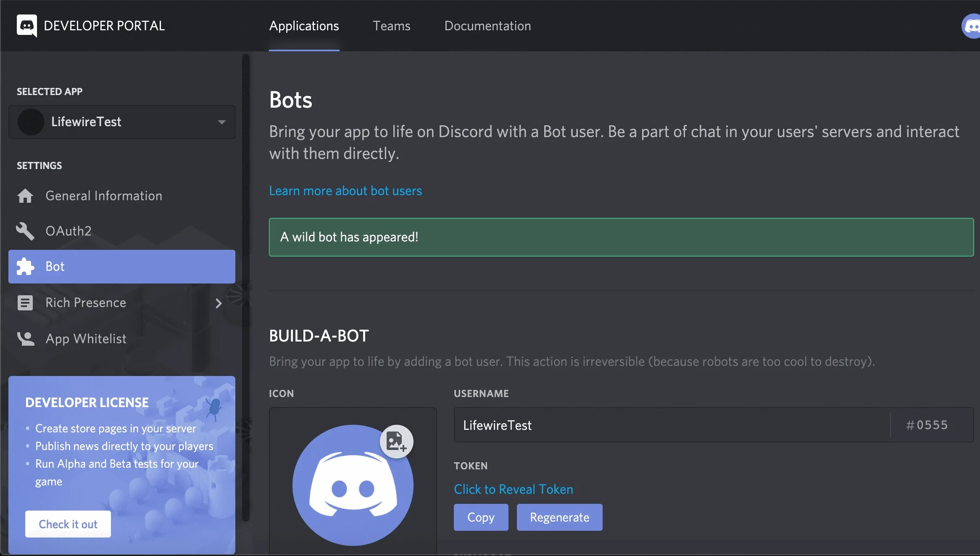Click the App Whitelist person icon
The height and width of the screenshot is (556, 980).
[x=25, y=339]
